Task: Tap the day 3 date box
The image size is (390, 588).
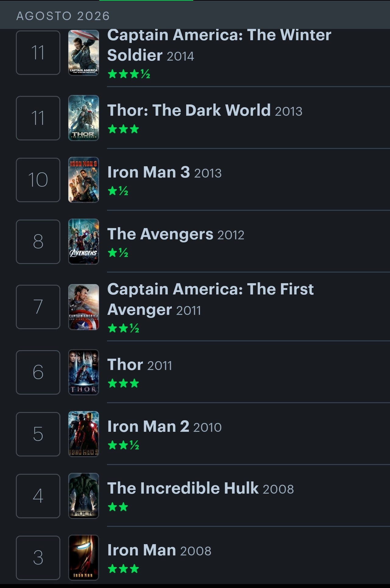Action: 38,558
